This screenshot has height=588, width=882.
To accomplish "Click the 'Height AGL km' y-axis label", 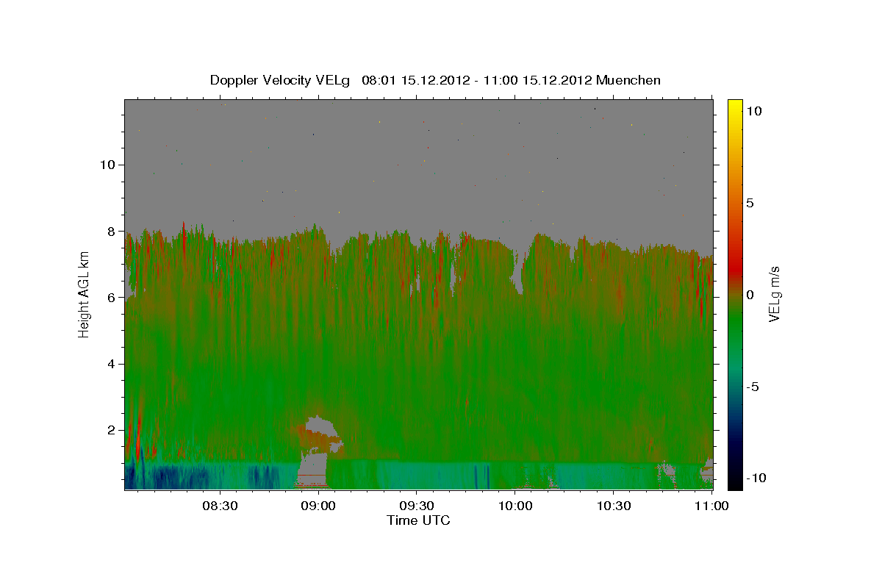I will 85,294.
